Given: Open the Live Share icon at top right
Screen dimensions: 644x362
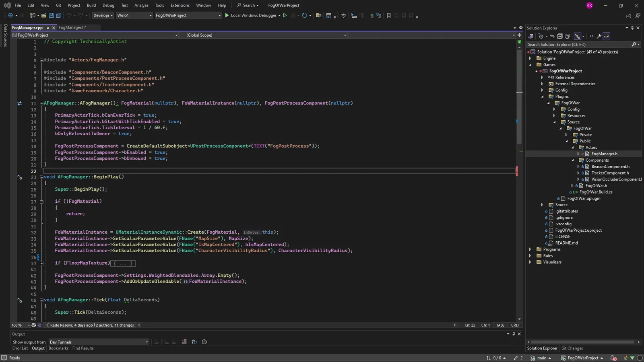Looking at the screenshot, I should [629, 16].
